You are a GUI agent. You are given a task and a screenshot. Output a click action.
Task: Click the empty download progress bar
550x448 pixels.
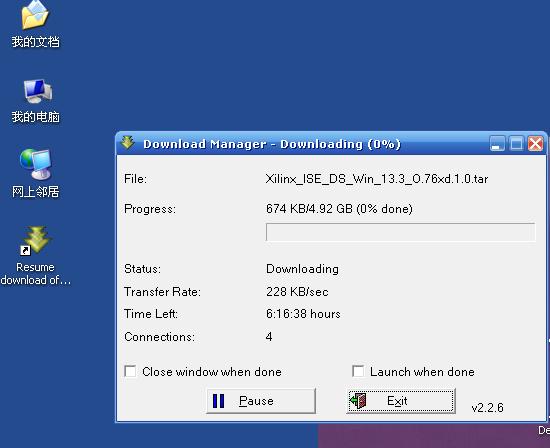pyautogui.click(x=401, y=232)
